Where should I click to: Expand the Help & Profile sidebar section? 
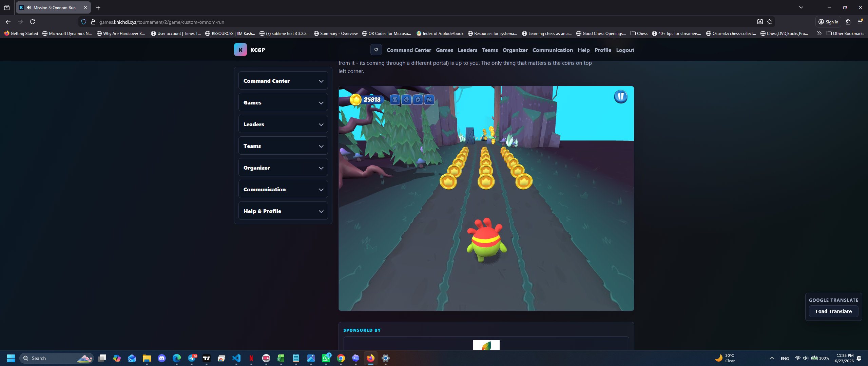click(283, 211)
